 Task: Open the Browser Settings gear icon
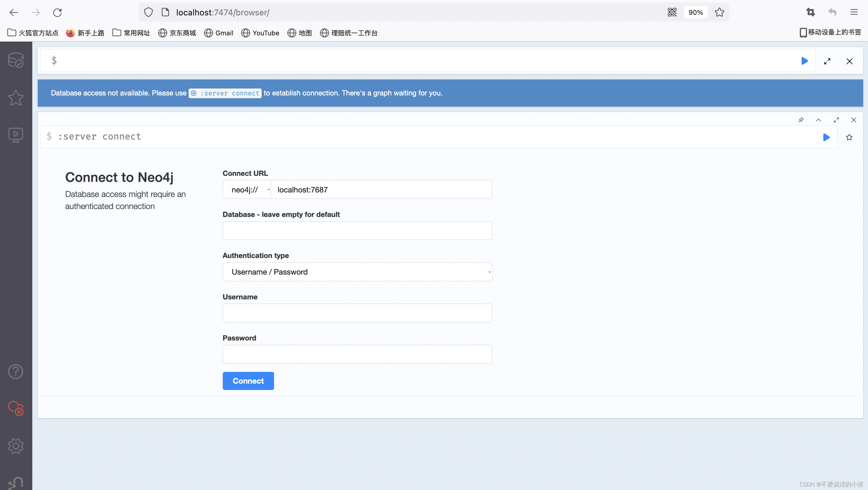[15, 446]
